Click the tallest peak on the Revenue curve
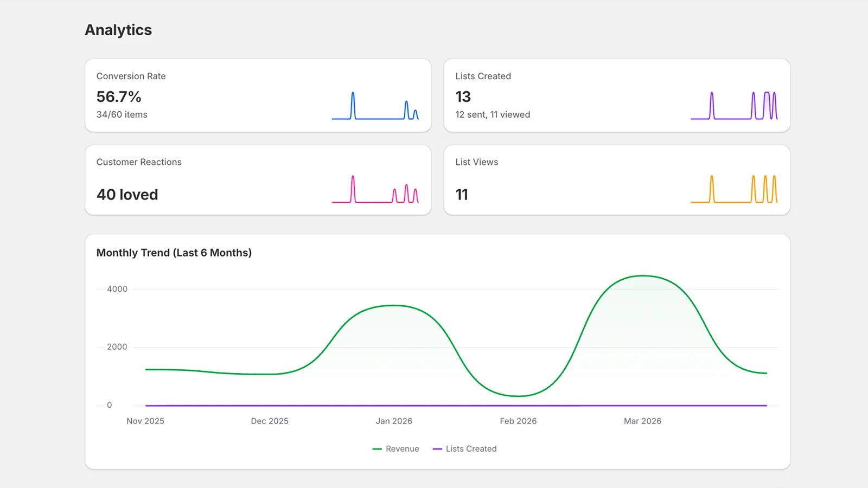The width and height of the screenshot is (868, 488). pos(643,276)
